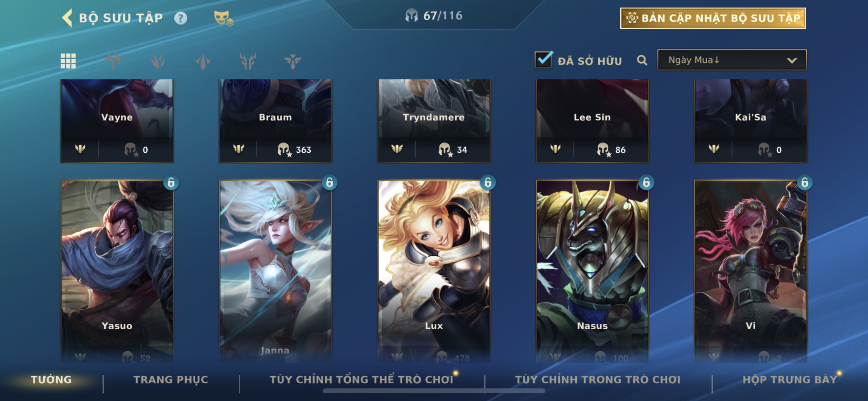Viewport: 868px width, 401px height.
Task: Filter champions by the second role emblem
Action: tap(158, 61)
